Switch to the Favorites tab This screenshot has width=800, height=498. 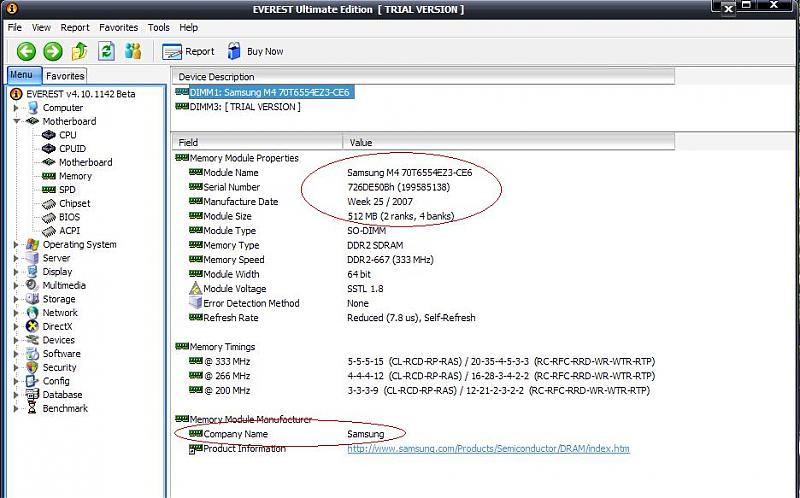(x=65, y=76)
